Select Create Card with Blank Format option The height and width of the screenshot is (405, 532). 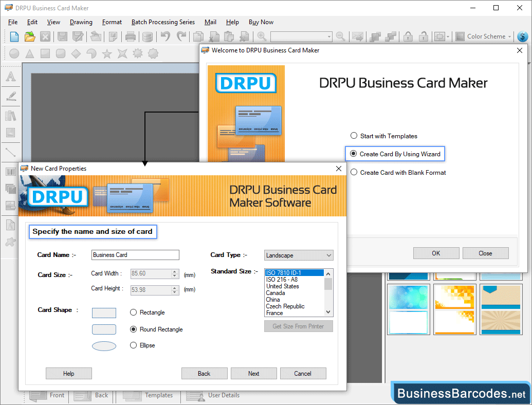(398, 173)
